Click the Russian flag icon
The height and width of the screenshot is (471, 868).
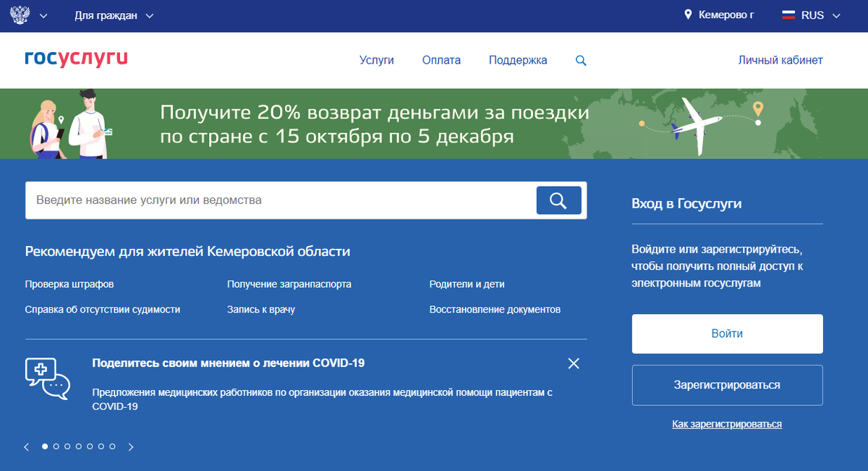pyautogui.click(x=788, y=14)
